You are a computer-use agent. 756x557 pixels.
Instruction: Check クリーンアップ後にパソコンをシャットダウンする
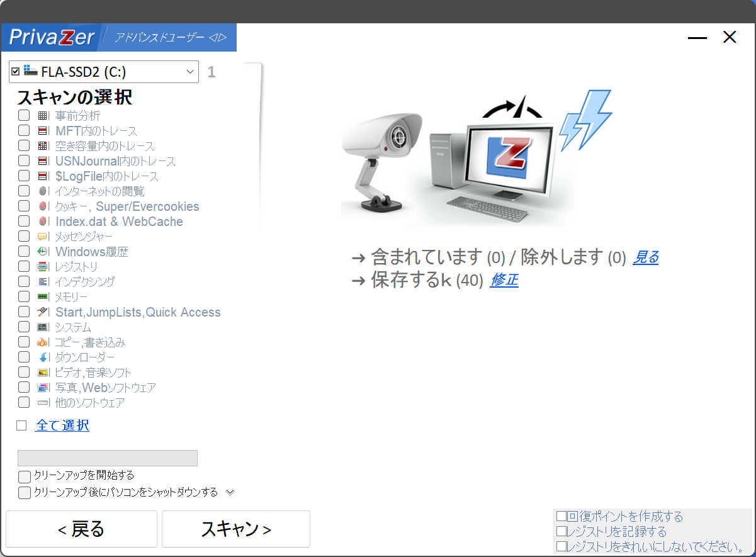tap(25, 493)
